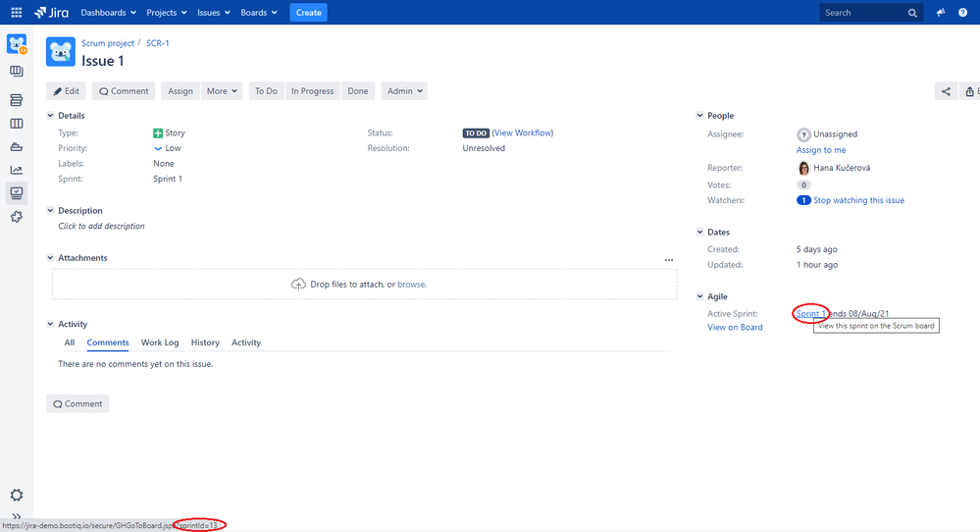Select the Comments tab
The image size is (980, 532).
click(108, 343)
